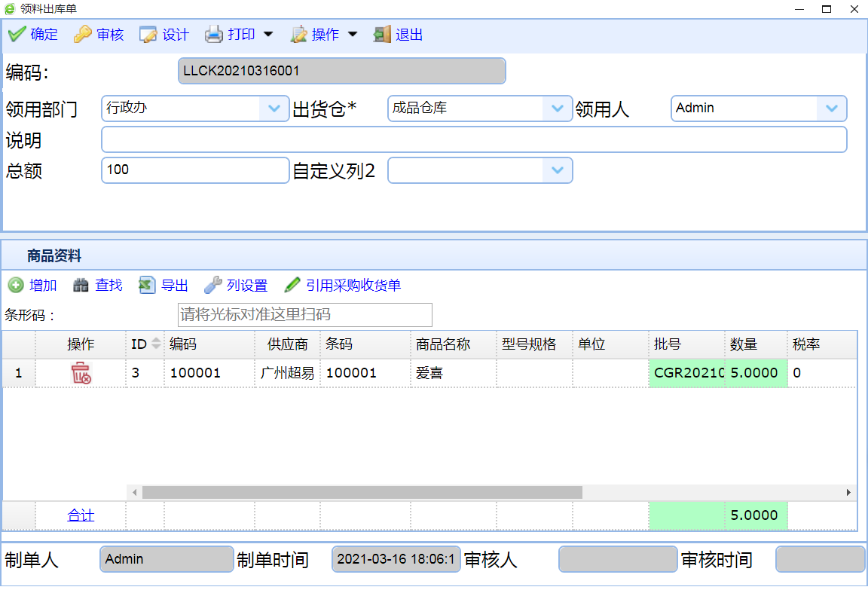This screenshot has width=868, height=590.
Task: Focus the 条形码 barcode scan field
Action: [x=304, y=315]
